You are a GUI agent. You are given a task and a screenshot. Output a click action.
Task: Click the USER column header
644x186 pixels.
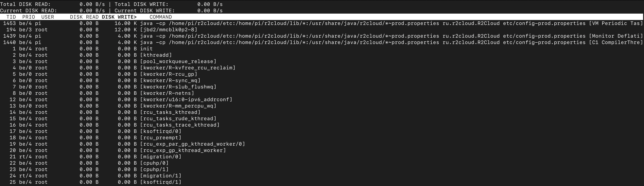[x=48, y=17]
